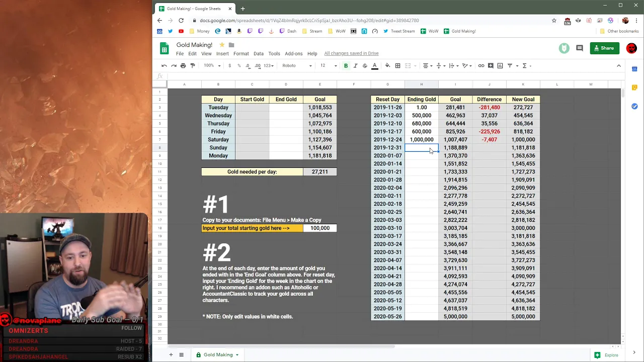Open the View menu

click(206, 53)
